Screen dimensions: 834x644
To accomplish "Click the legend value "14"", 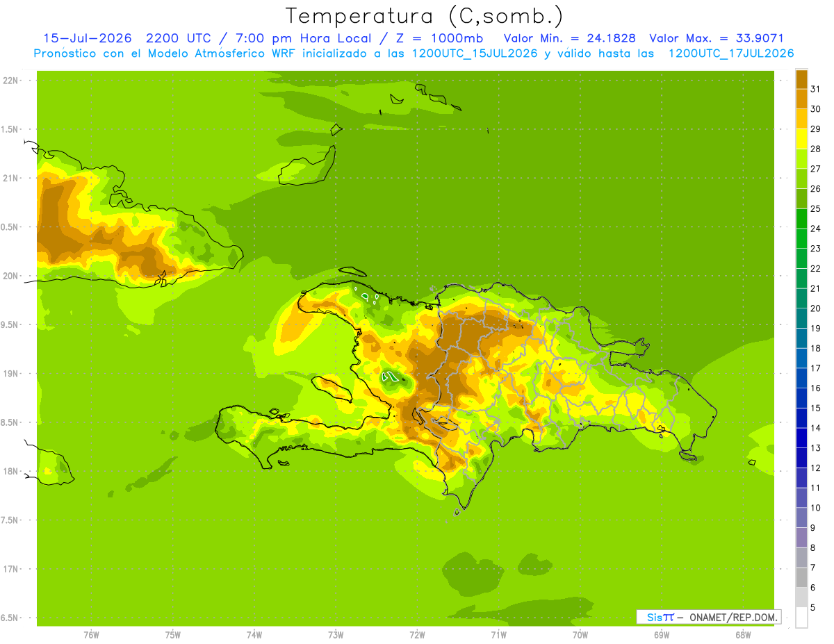I will (x=816, y=428).
